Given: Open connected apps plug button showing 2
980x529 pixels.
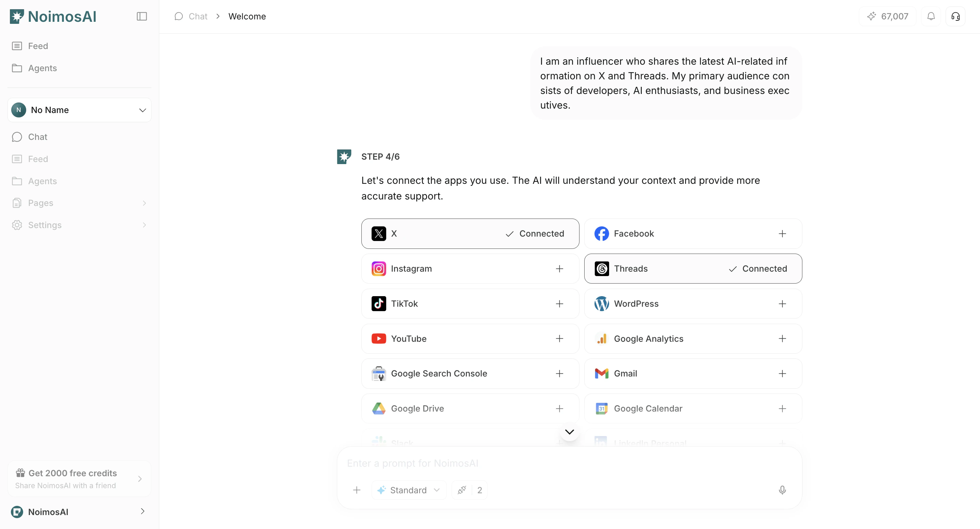Looking at the screenshot, I should 470,490.
